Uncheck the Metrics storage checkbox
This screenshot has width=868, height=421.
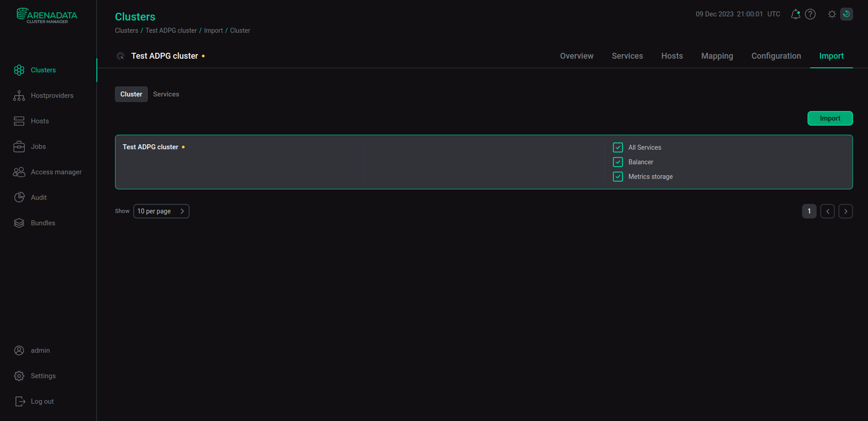pyautogui.click(x=618, y=177)
